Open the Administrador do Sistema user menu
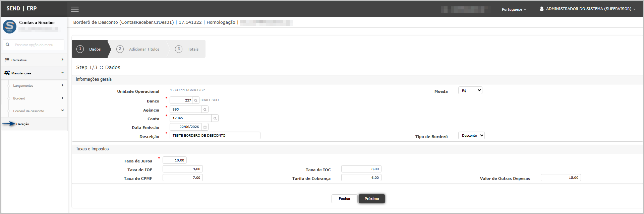The image size is (644, 214). click(x=587, y=9)
